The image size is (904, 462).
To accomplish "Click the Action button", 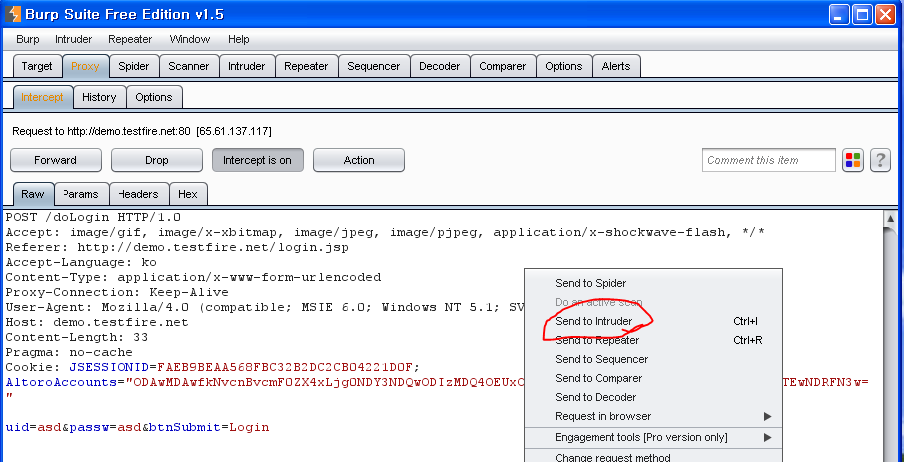I will pos(359,160).
